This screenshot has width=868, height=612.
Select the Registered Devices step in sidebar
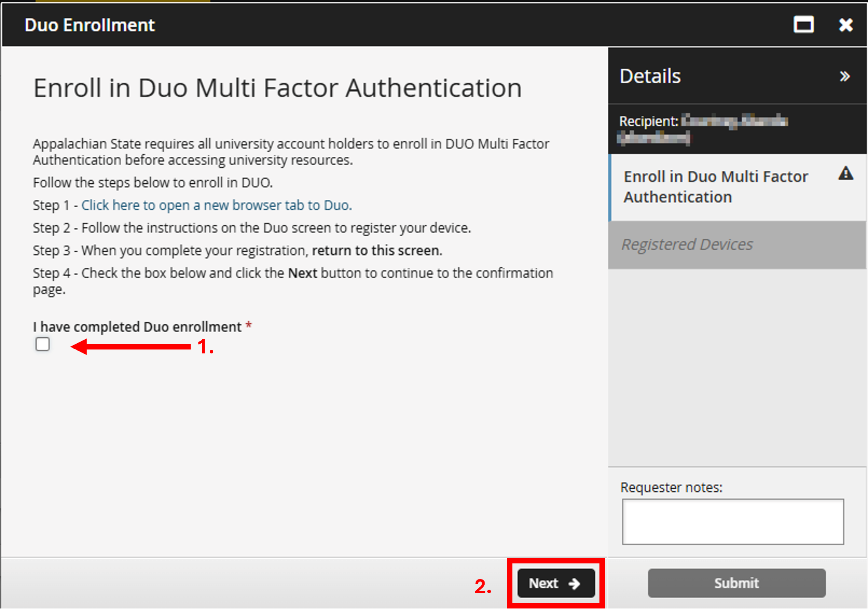(x=687, y=244)
